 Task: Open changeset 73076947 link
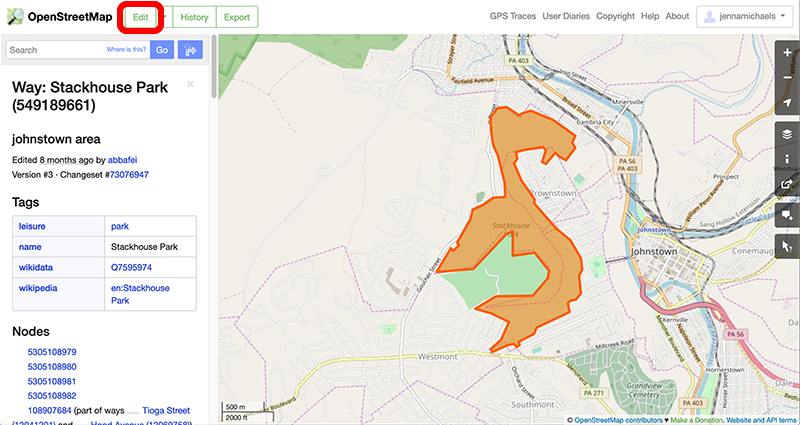[129, 174]
